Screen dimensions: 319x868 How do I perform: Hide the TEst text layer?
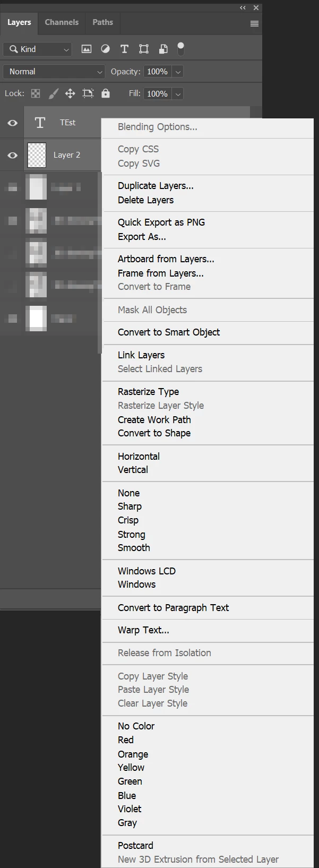point(12,123)
